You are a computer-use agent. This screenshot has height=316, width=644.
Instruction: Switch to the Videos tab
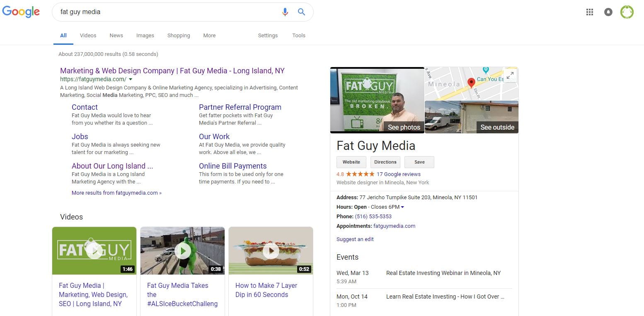(x=88, y=36)
